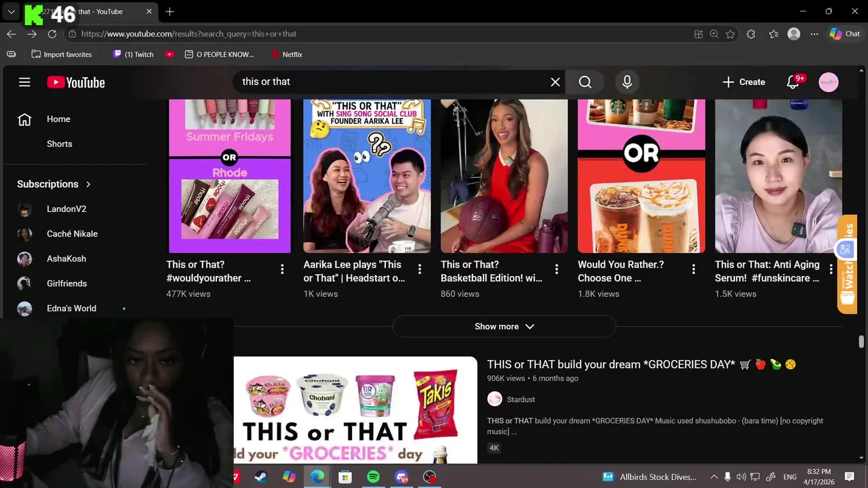
Task: Open the Import favorites bookmark
Action: [62, 54]
